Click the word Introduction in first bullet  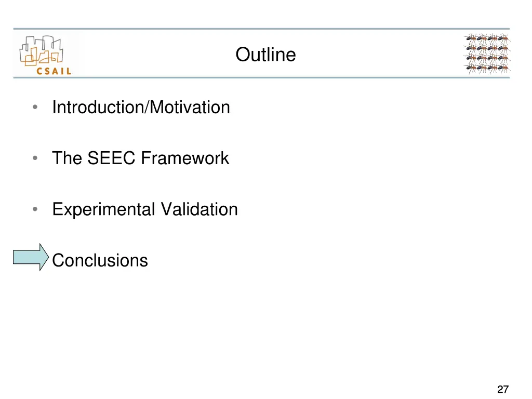(99, 108)
